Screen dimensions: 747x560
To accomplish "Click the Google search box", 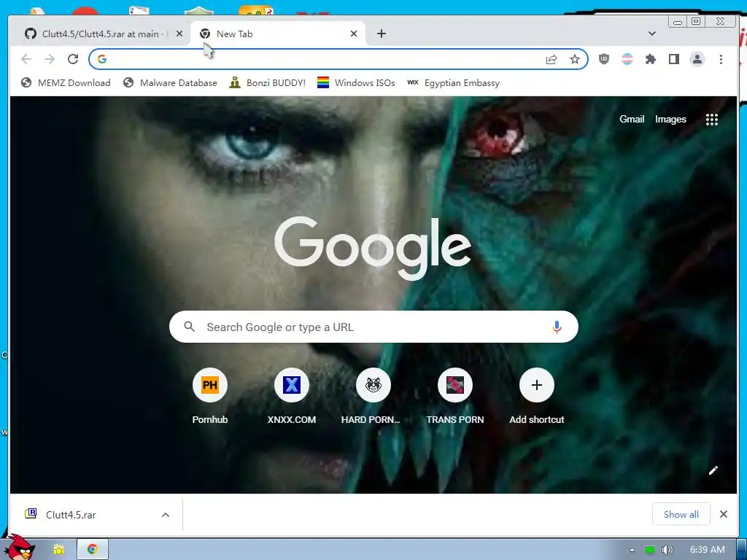I will tap(373, 327).
